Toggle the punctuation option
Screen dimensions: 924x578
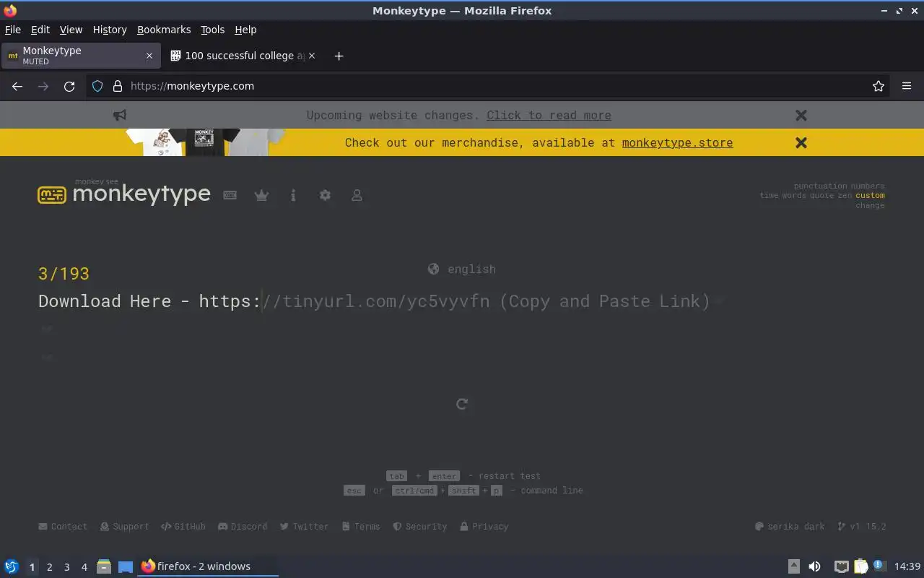point(820,186)
